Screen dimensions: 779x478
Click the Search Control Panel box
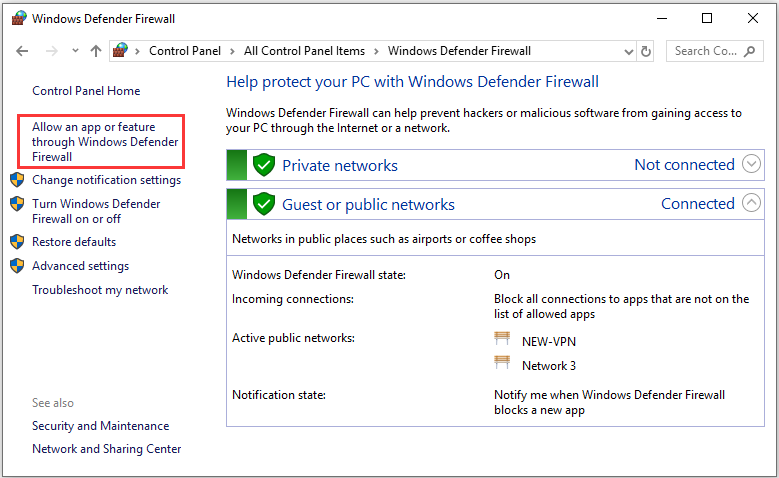coord(714,51)
